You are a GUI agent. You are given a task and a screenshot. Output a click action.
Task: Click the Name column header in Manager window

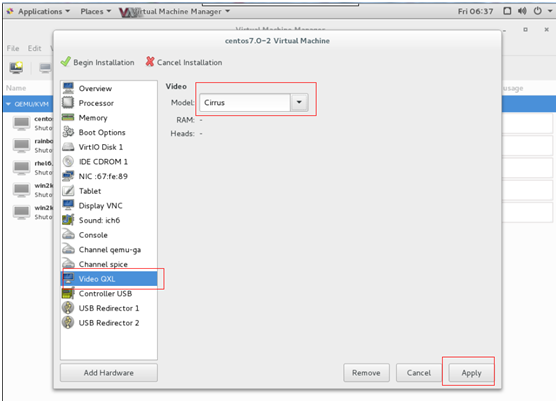click(16, 88)
